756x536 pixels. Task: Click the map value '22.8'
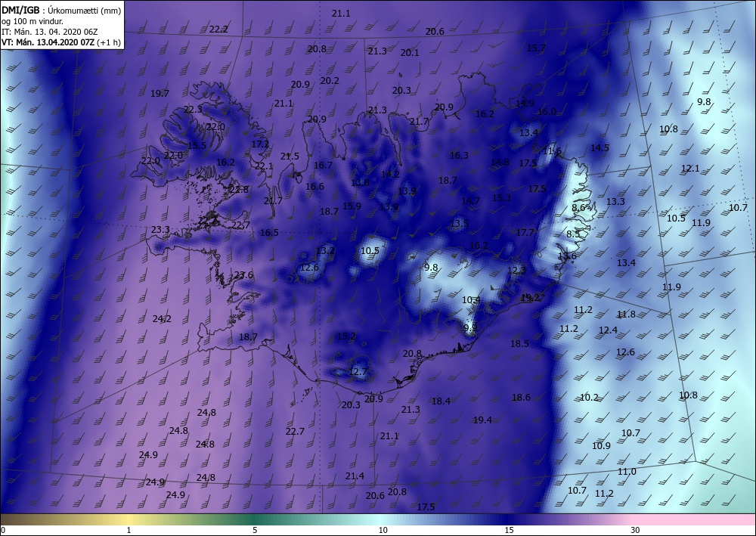[x=239, y=190]
